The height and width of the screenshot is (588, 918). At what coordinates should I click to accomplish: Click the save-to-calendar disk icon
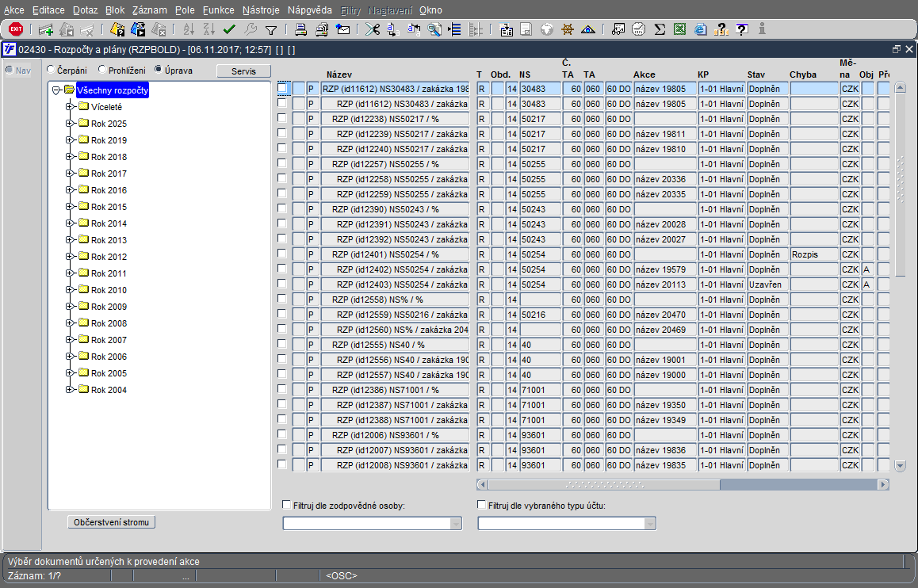507,29
